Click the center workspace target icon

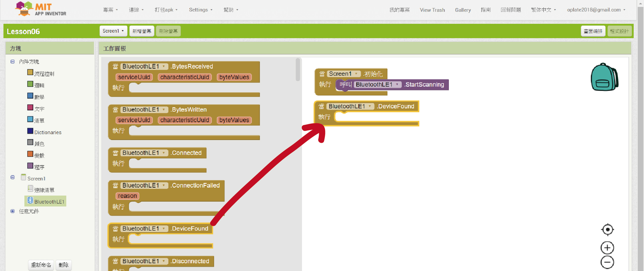coord(607,229)
